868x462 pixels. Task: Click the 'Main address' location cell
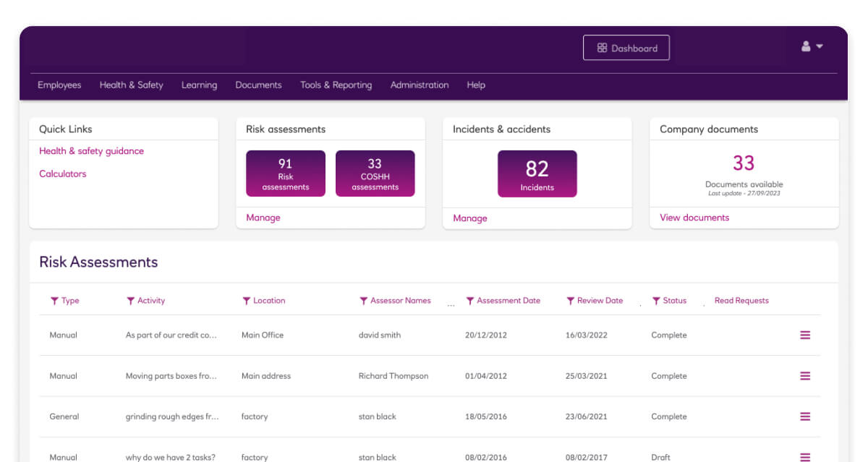266,376
